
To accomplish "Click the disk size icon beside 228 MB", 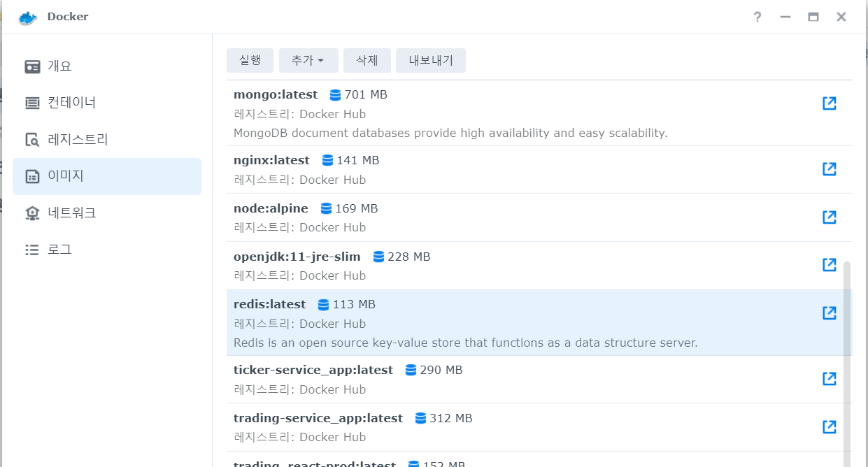I will click(378, 257).
